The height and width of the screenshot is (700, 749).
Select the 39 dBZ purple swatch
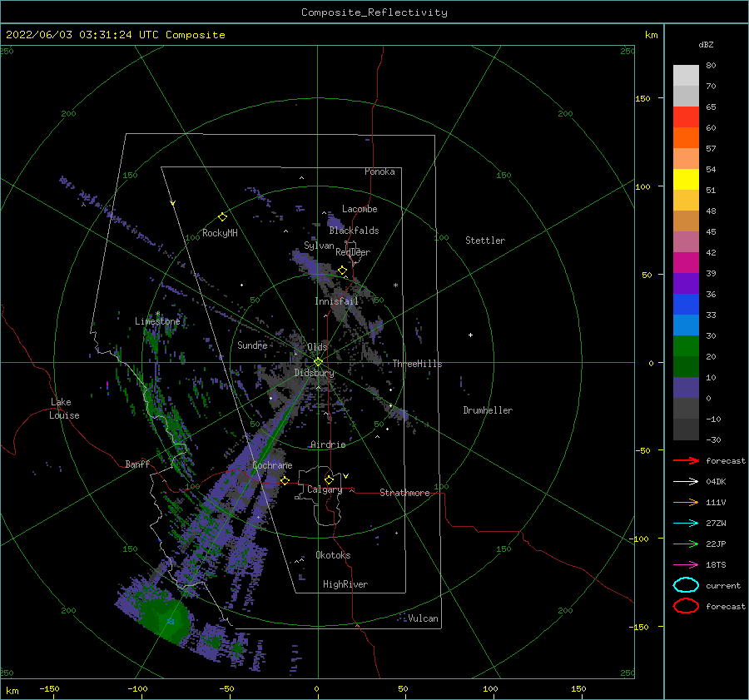tap(686, 283)
